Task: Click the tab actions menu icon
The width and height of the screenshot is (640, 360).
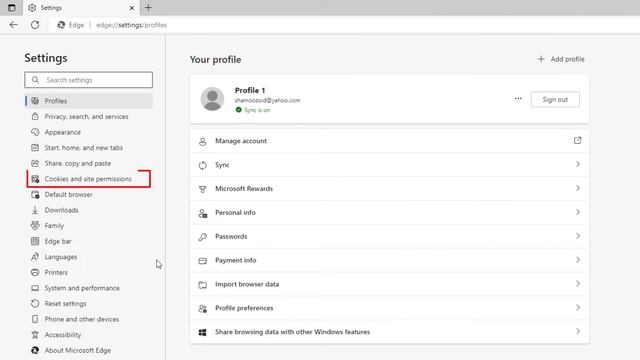Action: click(x=11, y=8)
